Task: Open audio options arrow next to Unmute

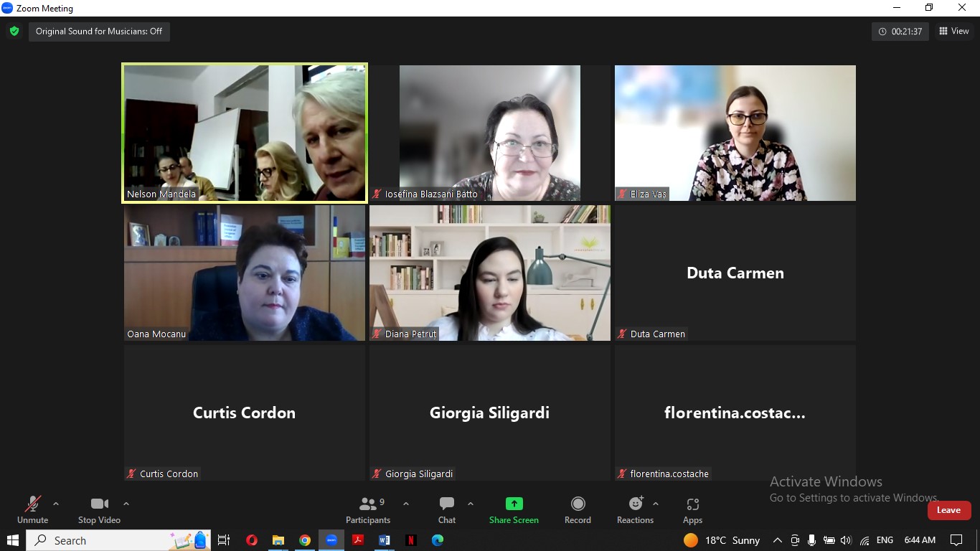Action: coord(56,504)
